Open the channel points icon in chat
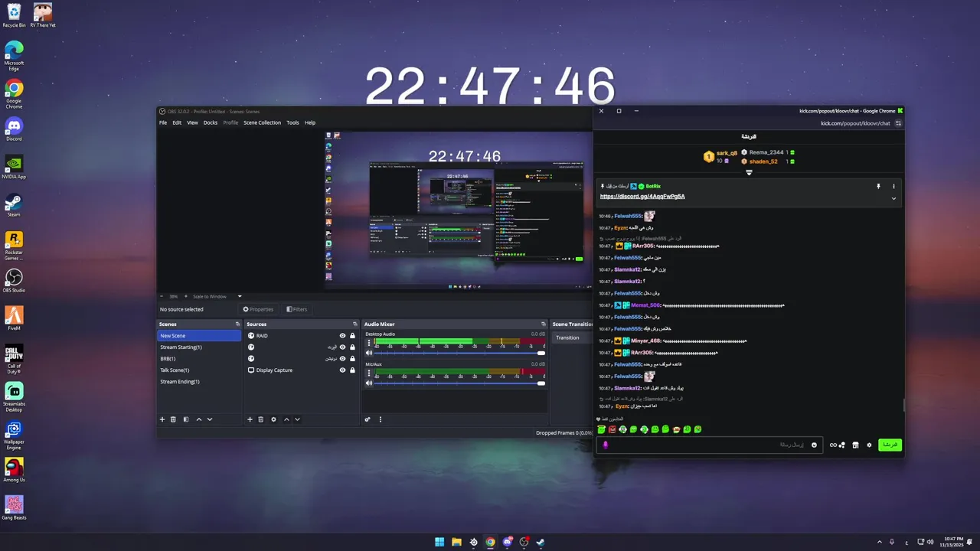The width and height of the screenshot is (980, 551). (x=837, y=445)
